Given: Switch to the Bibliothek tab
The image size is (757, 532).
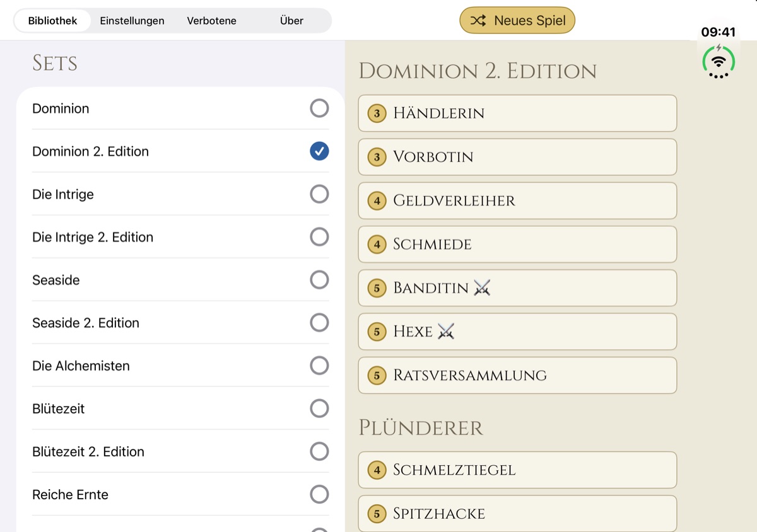Looking at the screenshot, I should point(53,21).
